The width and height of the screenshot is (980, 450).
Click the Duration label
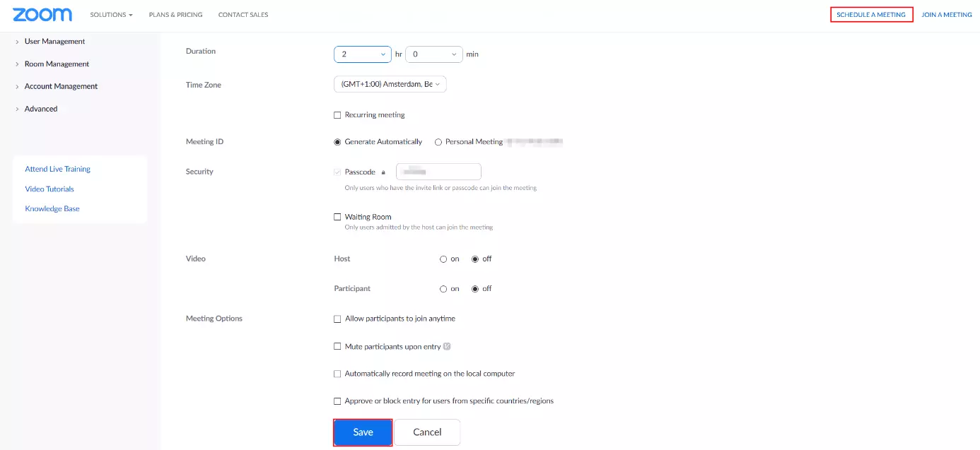[x=201, y=52]
